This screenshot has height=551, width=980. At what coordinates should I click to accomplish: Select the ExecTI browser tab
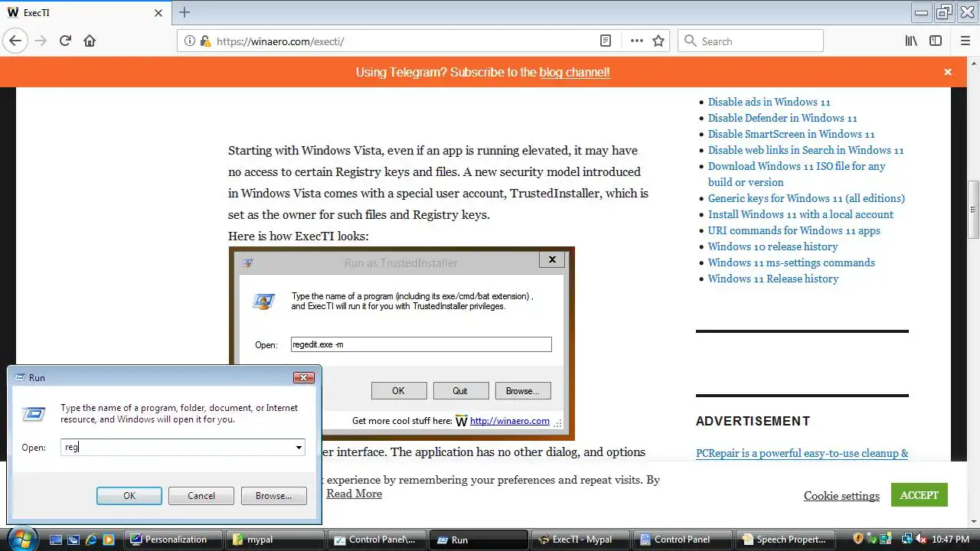[x=84, y=13]
